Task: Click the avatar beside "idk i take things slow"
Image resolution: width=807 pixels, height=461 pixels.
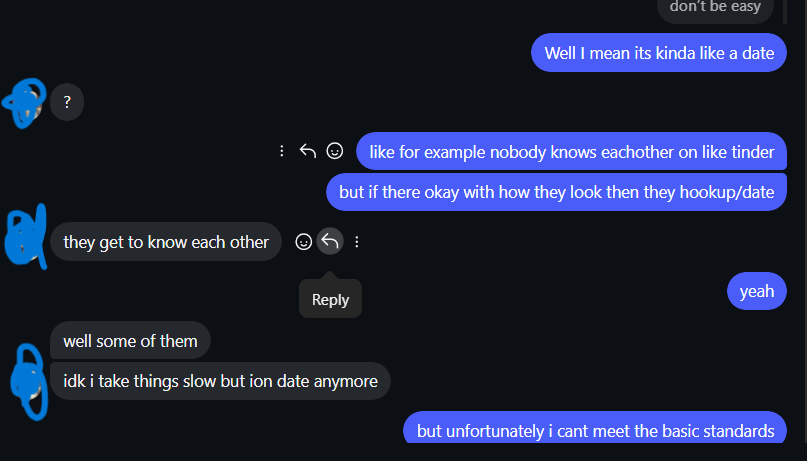Action: click(27, 380)
